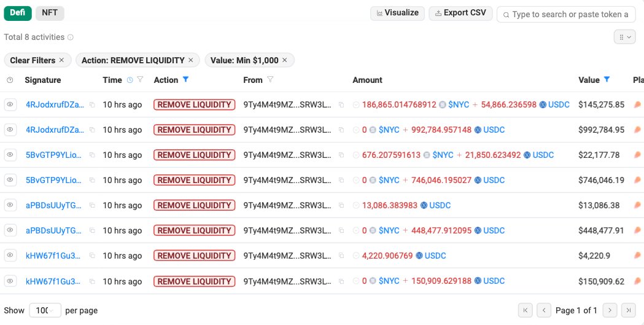The width and height of the screenshot is (644, 325).
Task: Open the From column filter funnel
Action: click(270, 80)
